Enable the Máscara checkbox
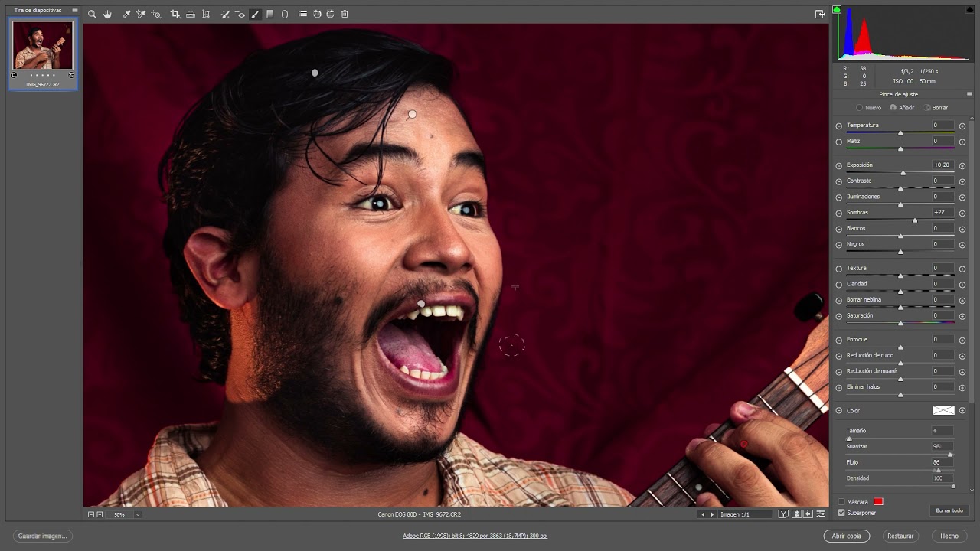Screen dimensions: 980x551 (841, 502)
